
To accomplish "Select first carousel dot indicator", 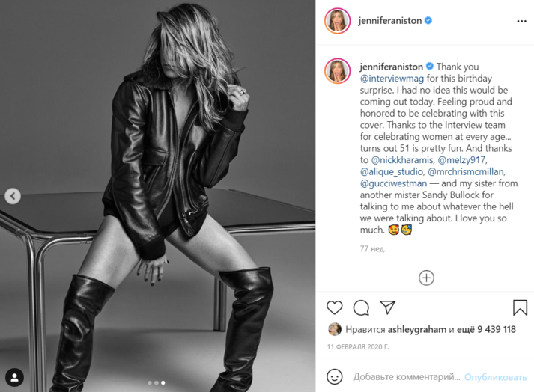I will click(150, 383).
